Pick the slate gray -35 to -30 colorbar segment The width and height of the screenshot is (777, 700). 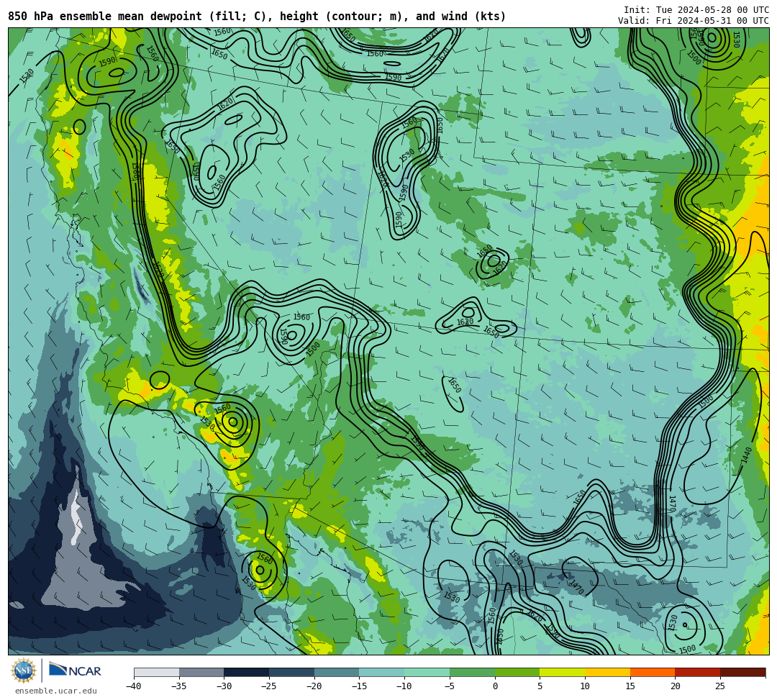201,672
